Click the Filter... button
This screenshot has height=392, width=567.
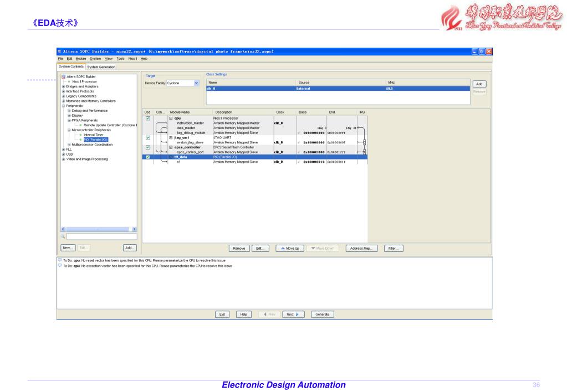tap(393, 249)
